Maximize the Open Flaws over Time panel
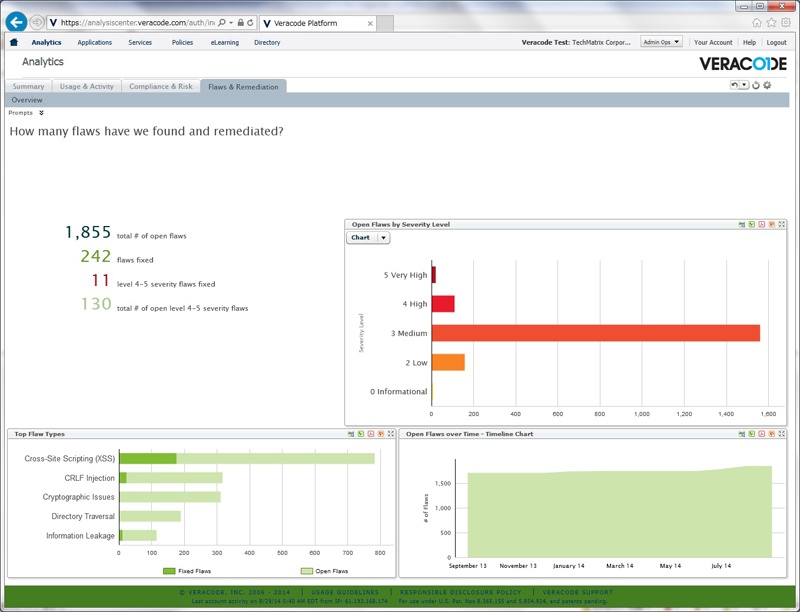This screenshot has height=612, width=800. [x=782, y=434]
